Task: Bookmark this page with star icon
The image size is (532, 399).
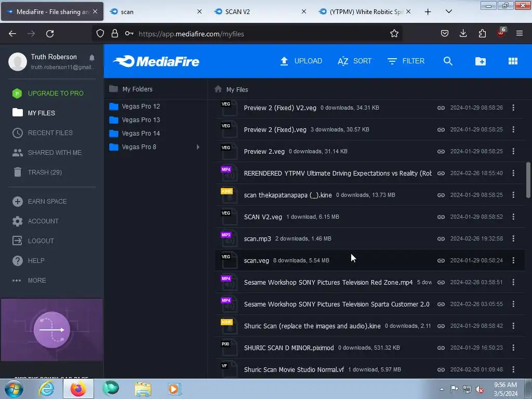Action: click(x=394, y=34)
